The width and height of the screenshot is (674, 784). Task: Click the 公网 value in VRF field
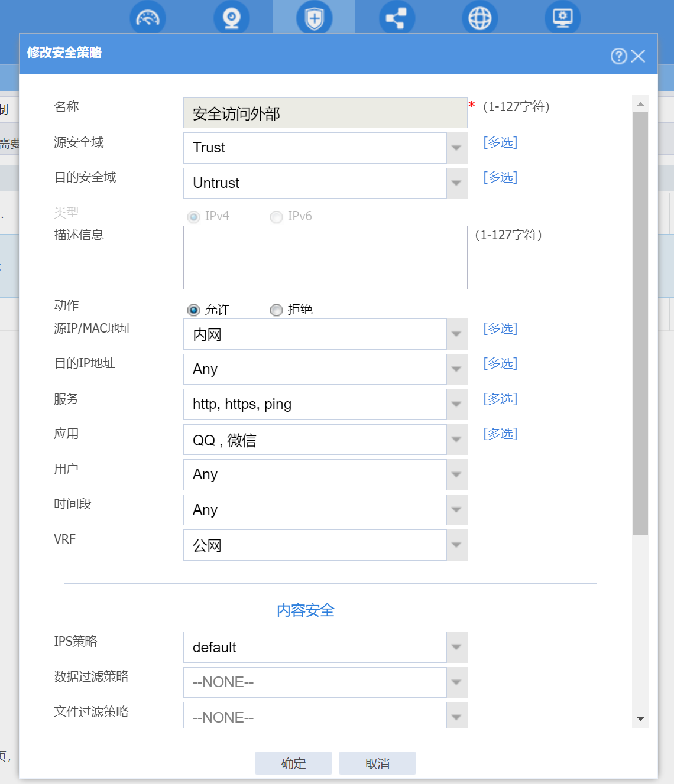[x=207, y=545]
